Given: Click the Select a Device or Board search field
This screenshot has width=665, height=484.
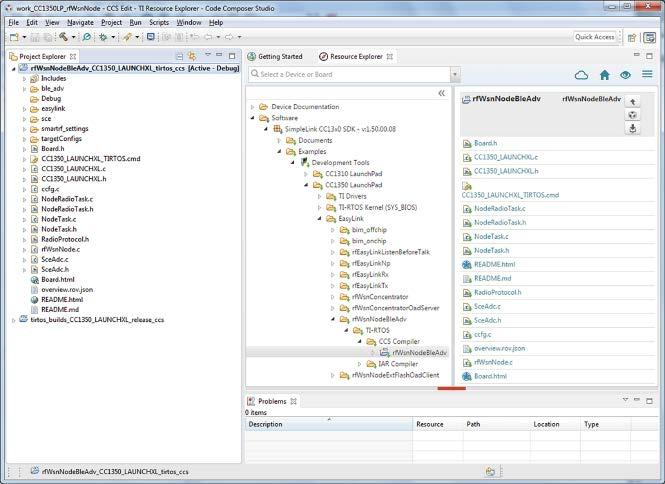Looking at the screenshot, I should pos(350,75).
